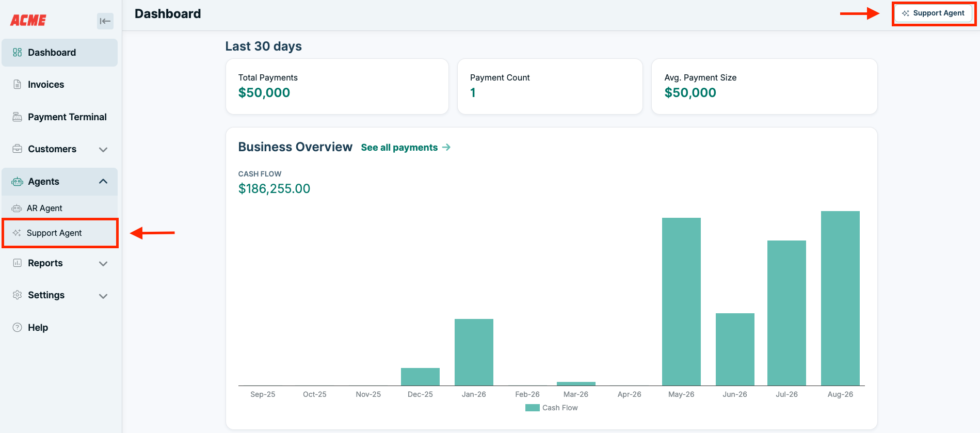This screenshot has height=433, width=980.
Task: Collapse the Agents submenu chevron
Action: click(x=103, y=181)
